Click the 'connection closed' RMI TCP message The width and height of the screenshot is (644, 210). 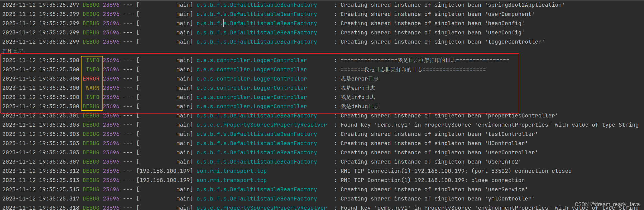[456, 171]
